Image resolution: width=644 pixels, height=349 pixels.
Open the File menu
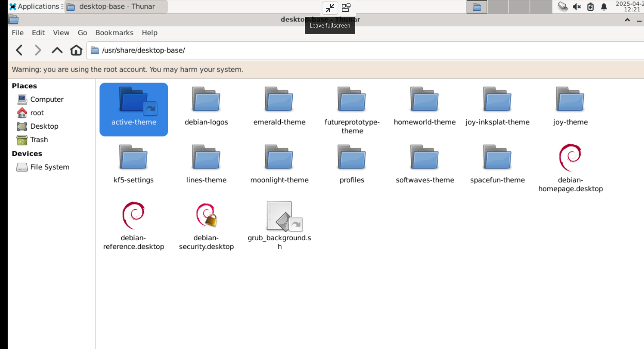(18, 33)
